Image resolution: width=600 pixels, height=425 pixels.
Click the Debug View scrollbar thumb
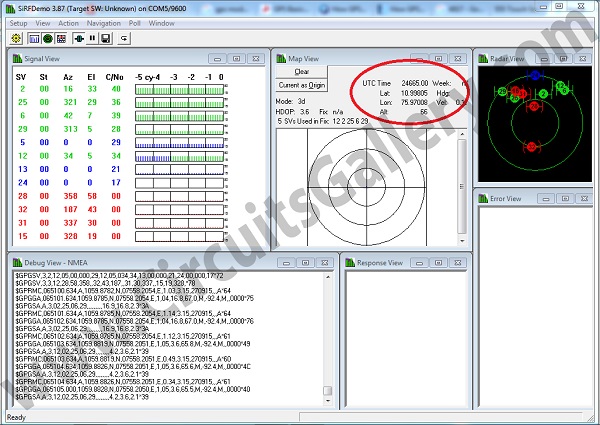[328, 390]
